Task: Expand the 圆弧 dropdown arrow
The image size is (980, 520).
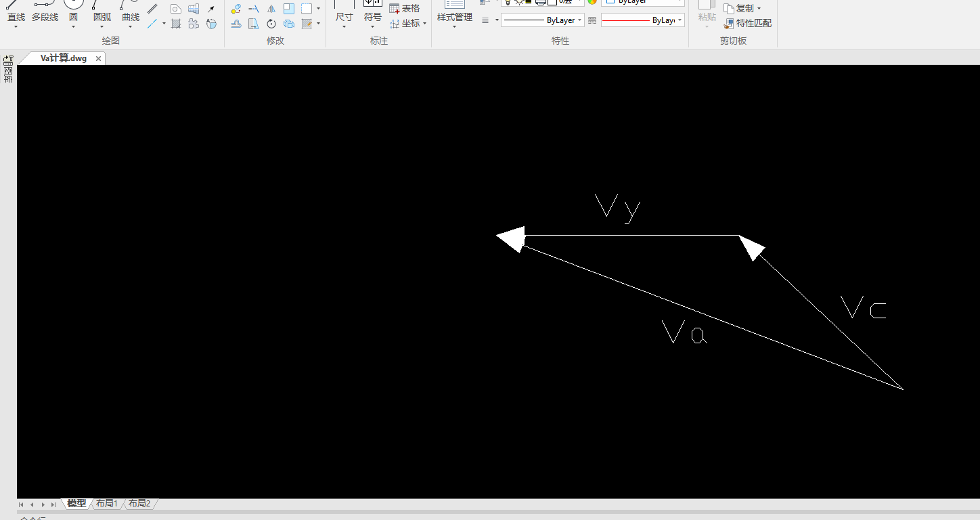Action: coord(102,27)
